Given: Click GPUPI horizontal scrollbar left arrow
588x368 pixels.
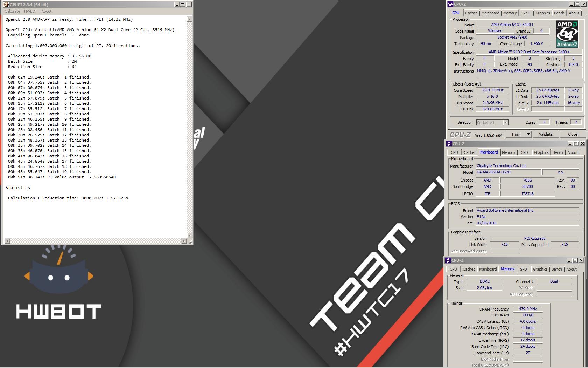Looking at the screenshot, I should [x=7, y=241].
